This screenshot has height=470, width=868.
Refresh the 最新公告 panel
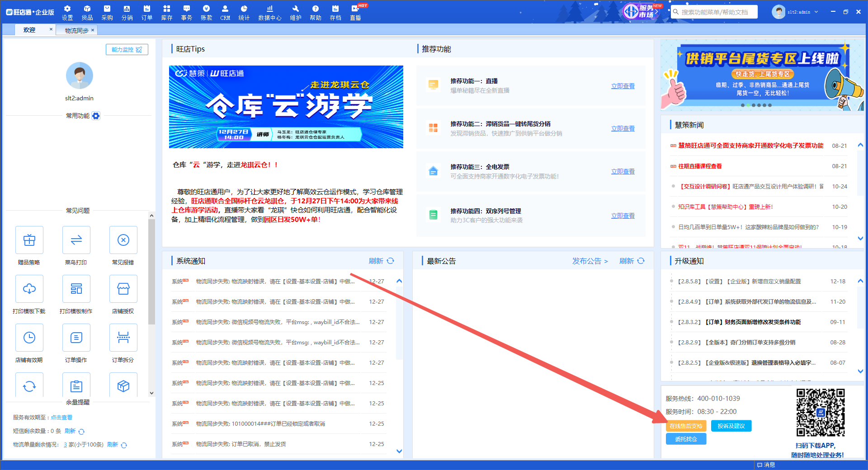click(632, 261)
